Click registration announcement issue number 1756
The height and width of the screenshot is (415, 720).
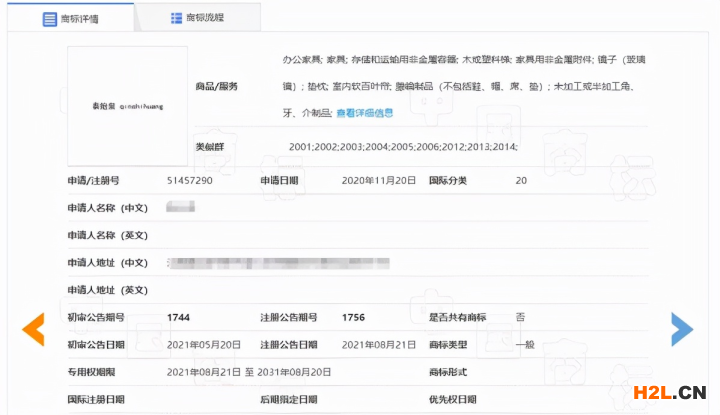353,317
